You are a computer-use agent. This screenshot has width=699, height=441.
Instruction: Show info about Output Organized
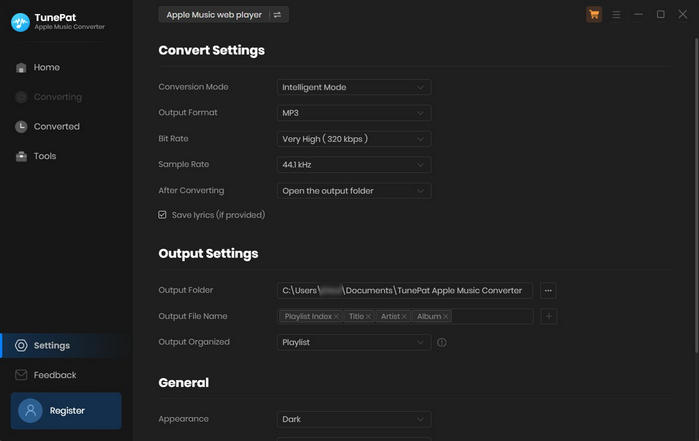point(441,342)
